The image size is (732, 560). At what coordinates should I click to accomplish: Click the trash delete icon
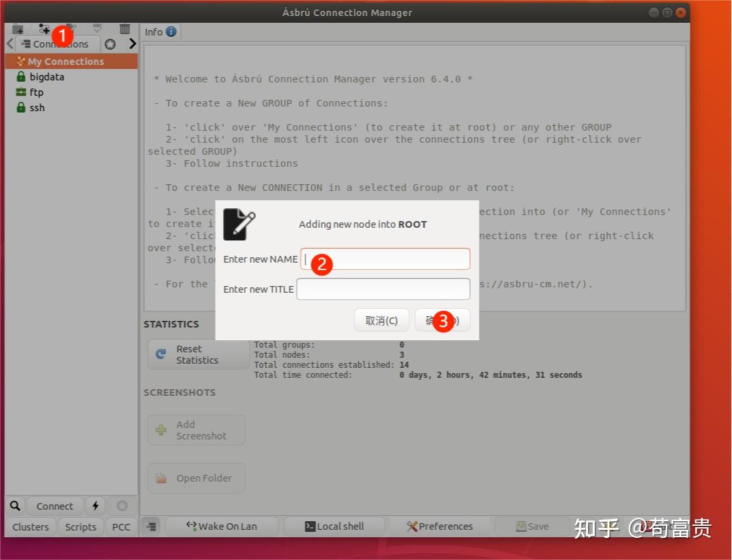tap(125, 29)
